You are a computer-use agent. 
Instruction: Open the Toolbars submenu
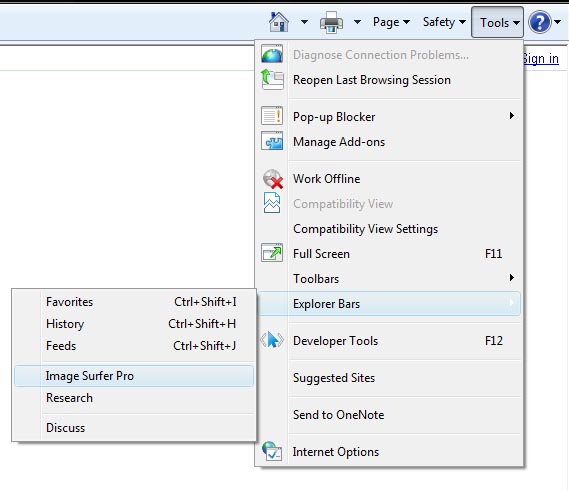pos(389,279)
